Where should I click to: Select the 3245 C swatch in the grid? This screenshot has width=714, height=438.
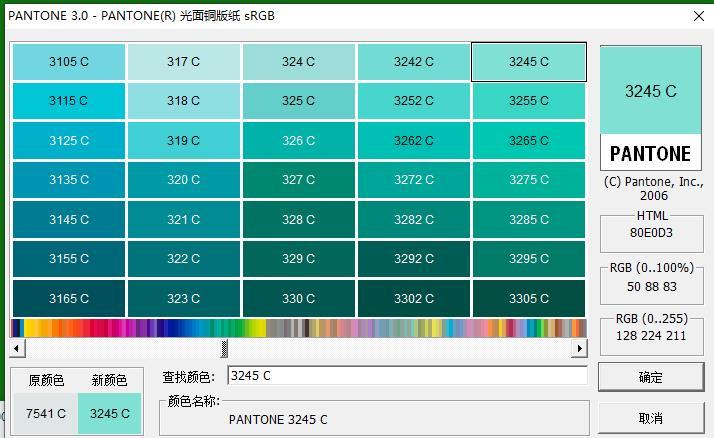pos(529,62)
